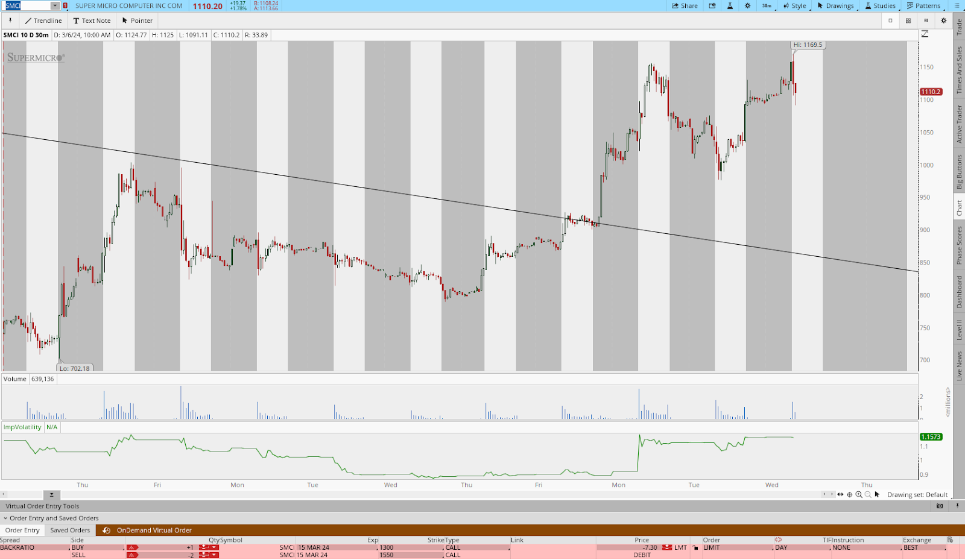
Task: Click the ImpVolatility study label
Action: [x=22, y=427]
